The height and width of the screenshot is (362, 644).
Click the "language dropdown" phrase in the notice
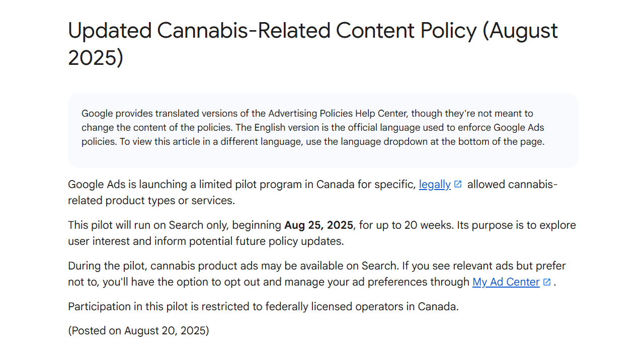384,142
